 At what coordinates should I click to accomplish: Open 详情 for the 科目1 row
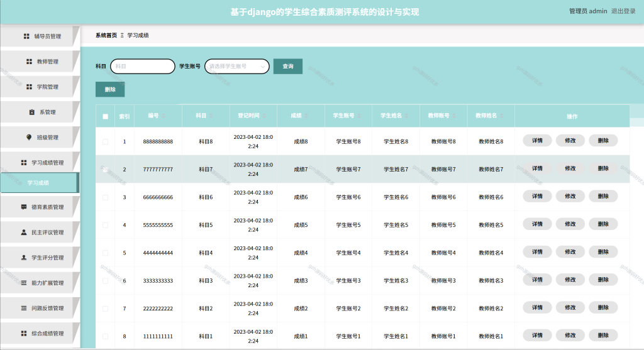(537, 336)
